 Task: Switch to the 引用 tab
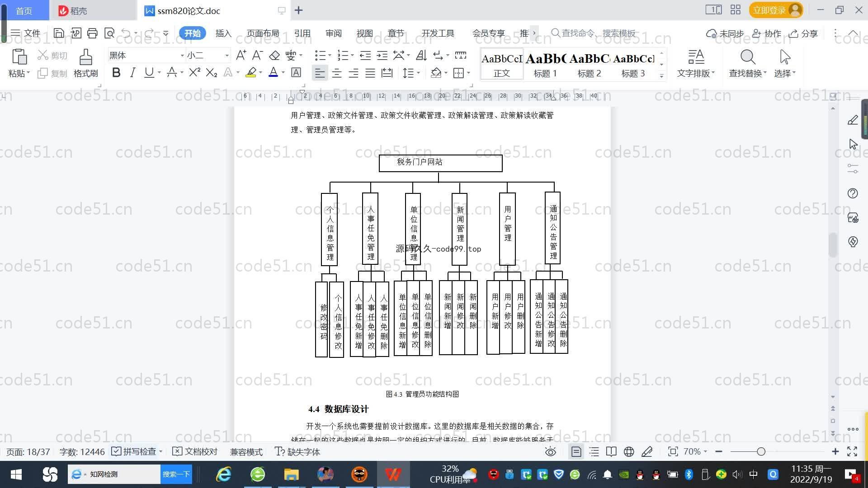(x=302, y=33)
